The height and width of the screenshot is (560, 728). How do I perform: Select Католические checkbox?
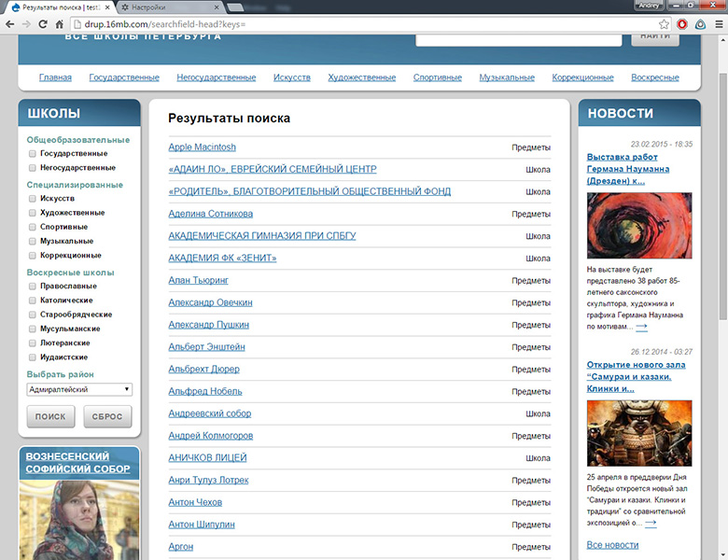click(x=32, y=301)
